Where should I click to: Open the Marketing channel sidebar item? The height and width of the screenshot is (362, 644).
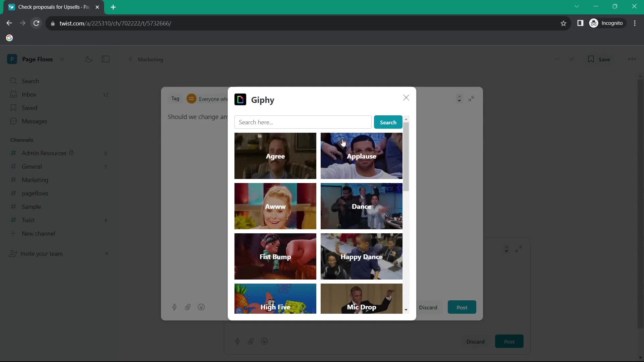click(x=35, y=179)
